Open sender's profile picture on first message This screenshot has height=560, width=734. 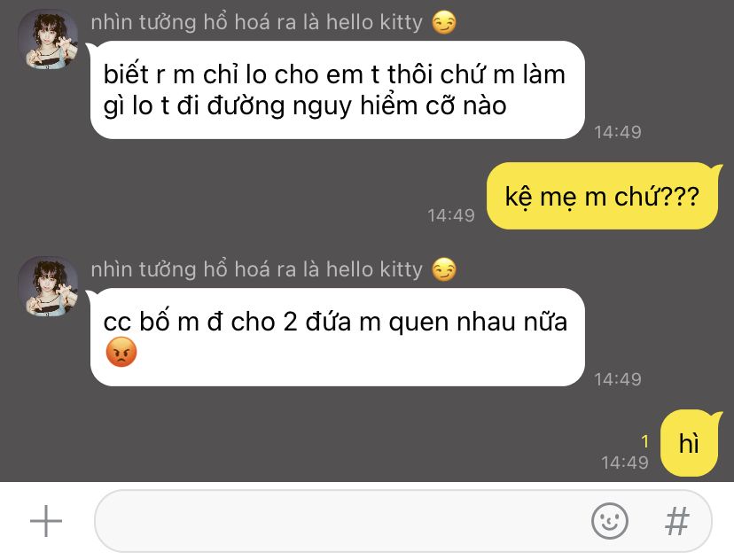coord(48,39)
